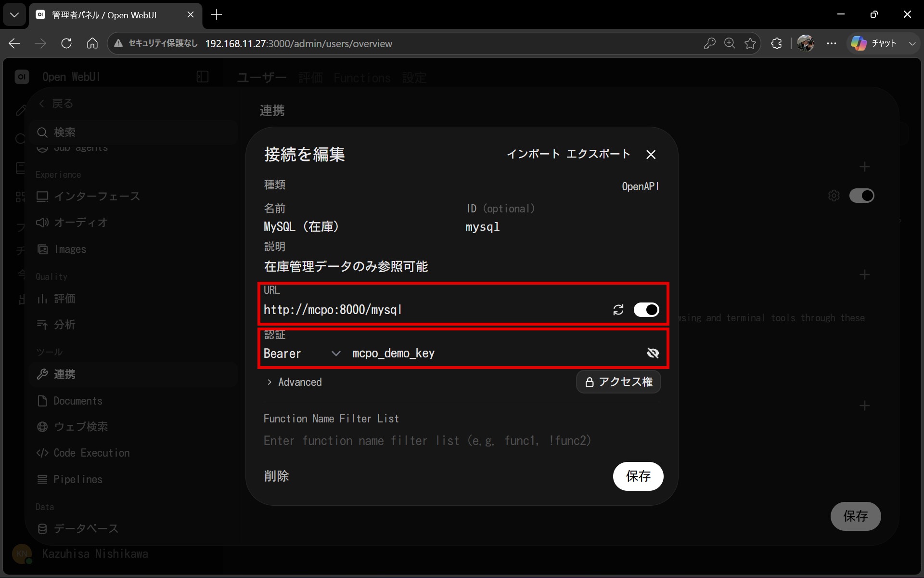The width and height of the screenshot is (924, 578).
Task: Click the Function Name Filter List input
Action: (x=461, y=441)
